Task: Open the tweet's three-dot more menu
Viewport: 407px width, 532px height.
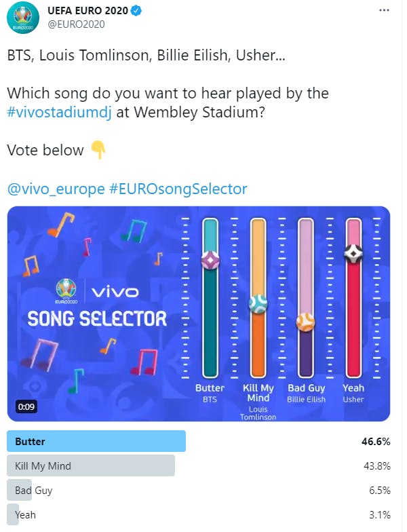Action: [x=384, y=10]
